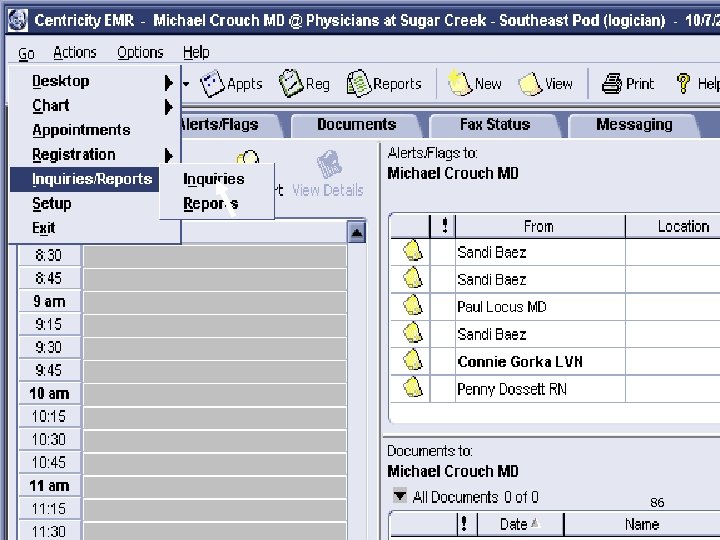Switch to the Fax Status tab

[495, 124]
